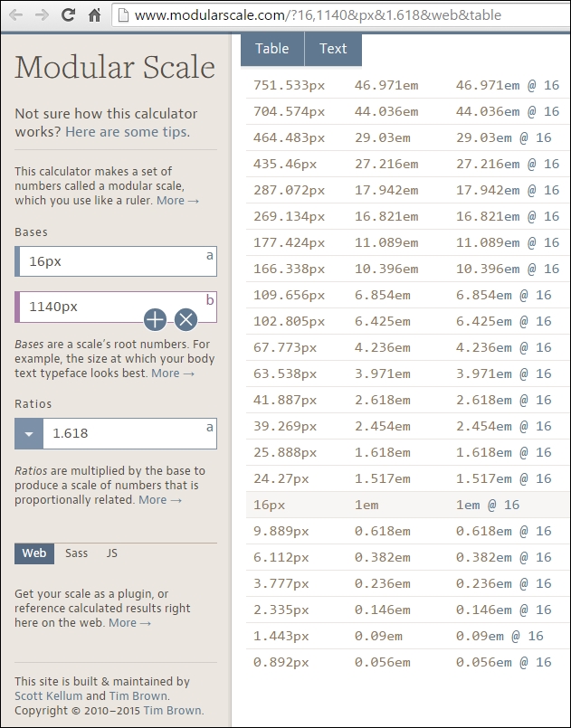Select the Sass output option
This screenshot has width=571, height=728.
tap(77, 553)
